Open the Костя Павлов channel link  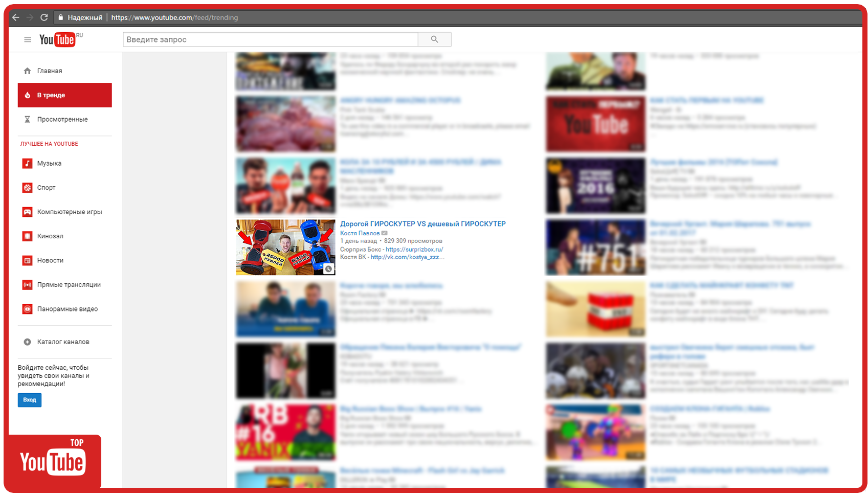pos(360,233)
